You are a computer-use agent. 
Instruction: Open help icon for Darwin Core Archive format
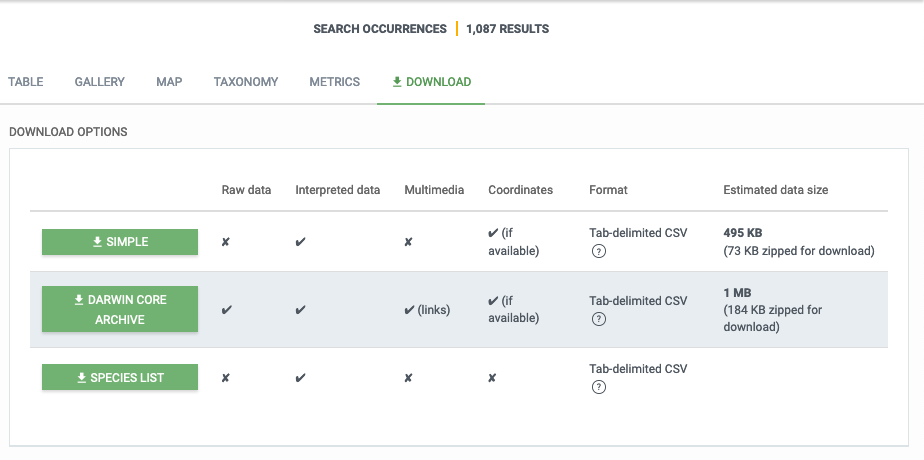598,319
